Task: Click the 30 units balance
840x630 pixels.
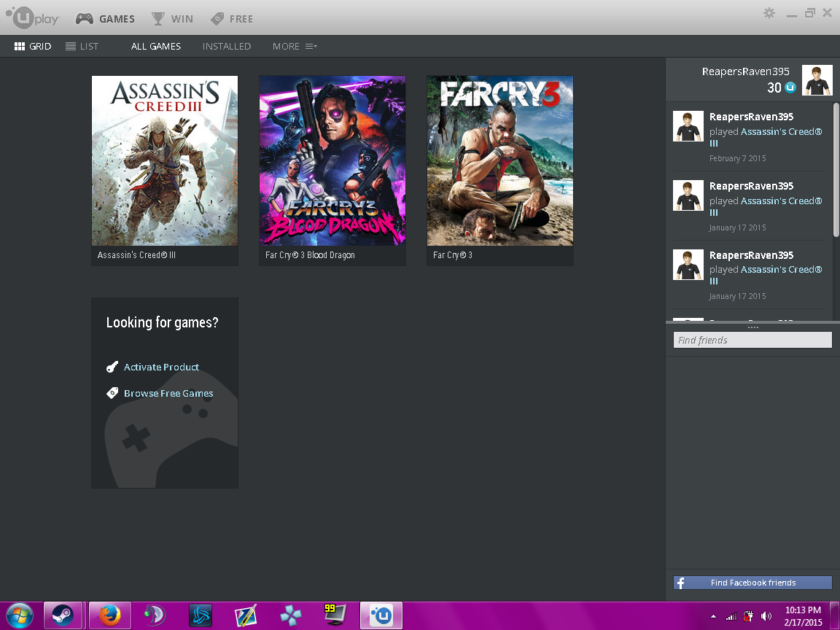Action: click(x=774, y=87)
